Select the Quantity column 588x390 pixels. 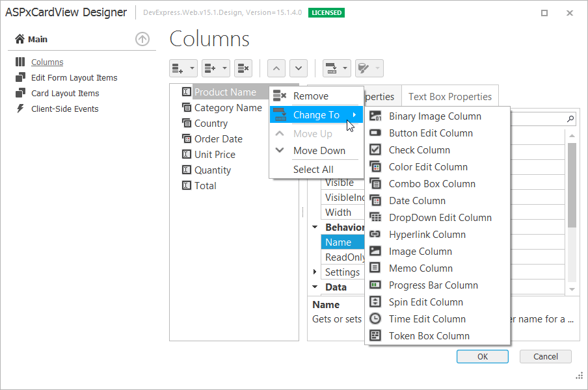point(213,170)
